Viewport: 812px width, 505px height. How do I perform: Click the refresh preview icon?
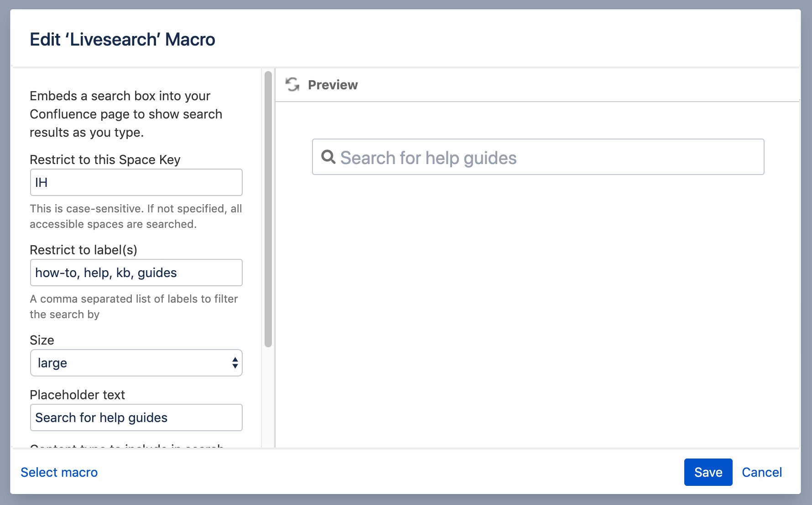click(292, 85)
